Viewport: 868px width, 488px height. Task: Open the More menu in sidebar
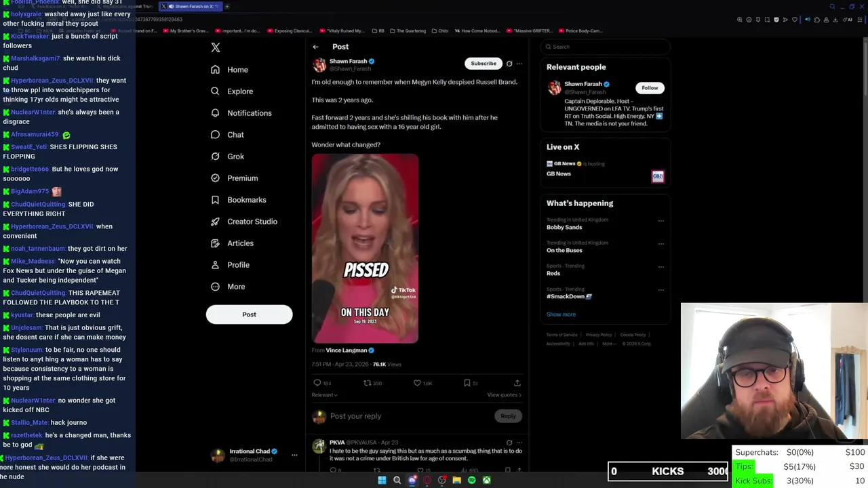228,287
